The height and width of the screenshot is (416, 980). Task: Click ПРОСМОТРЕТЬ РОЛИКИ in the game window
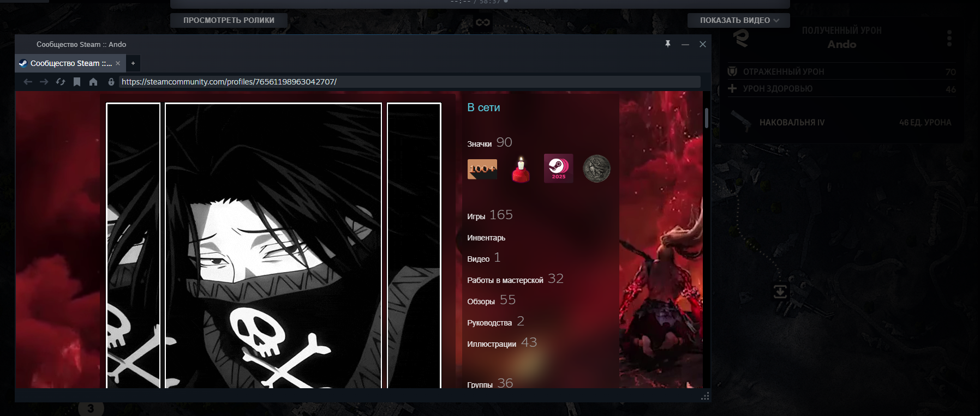(229, 20)
